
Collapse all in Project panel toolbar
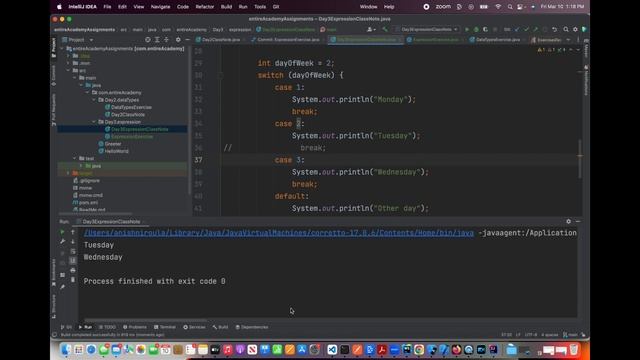[167, 40]
